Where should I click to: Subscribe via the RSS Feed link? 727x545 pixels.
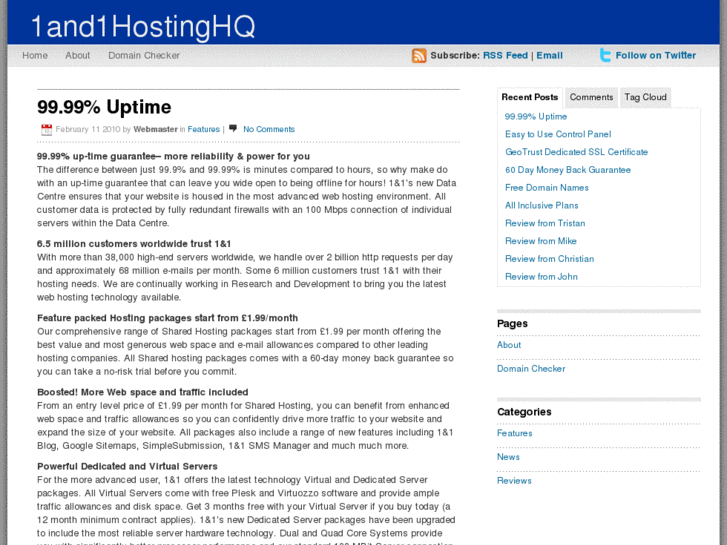(505, 55)
